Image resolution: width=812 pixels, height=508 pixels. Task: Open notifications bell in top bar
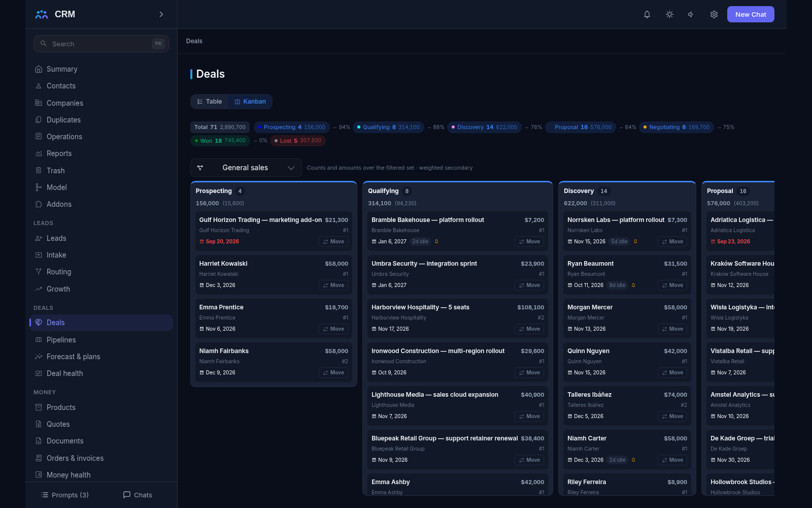tap(647, 14)
